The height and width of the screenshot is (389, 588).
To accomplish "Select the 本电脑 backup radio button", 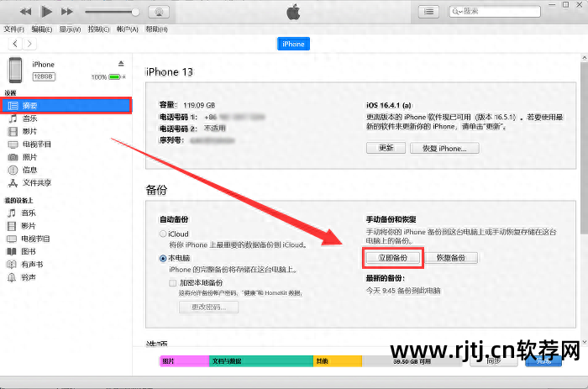I will 163,259.
